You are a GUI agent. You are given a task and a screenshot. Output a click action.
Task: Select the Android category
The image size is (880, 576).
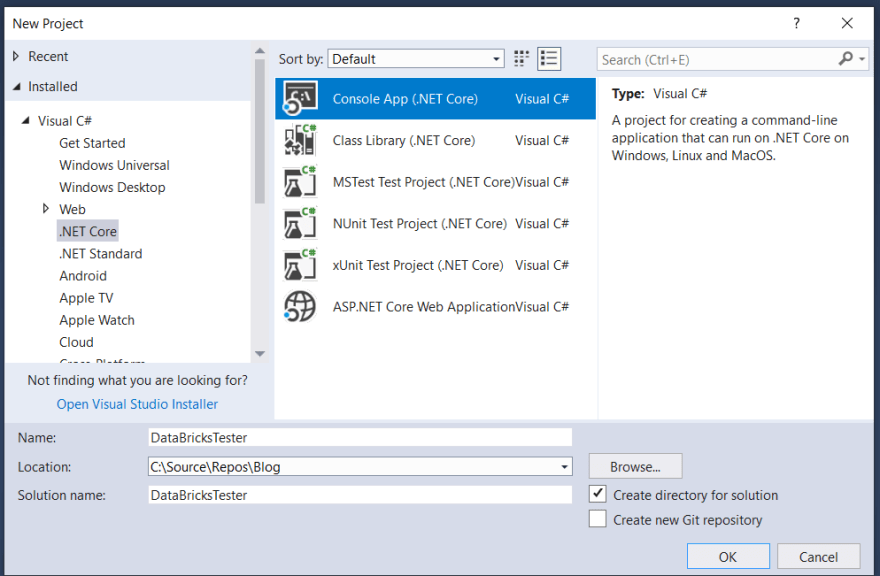(83, 276)
